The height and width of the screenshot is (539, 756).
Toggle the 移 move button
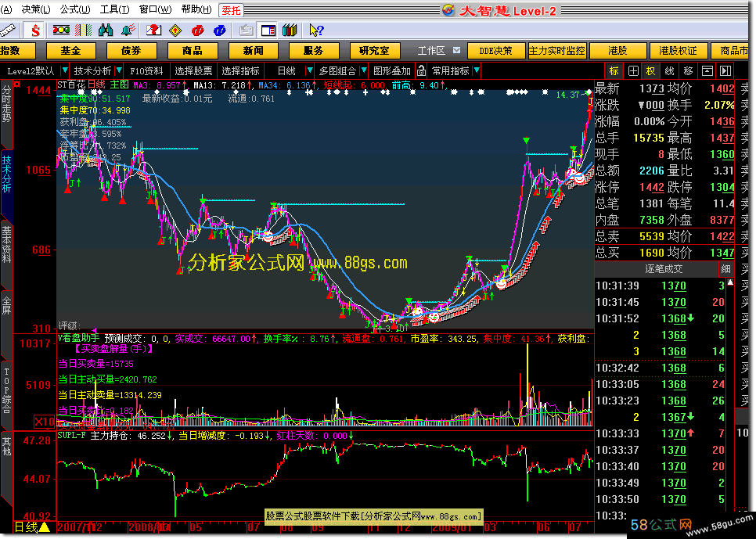[689, 71]
